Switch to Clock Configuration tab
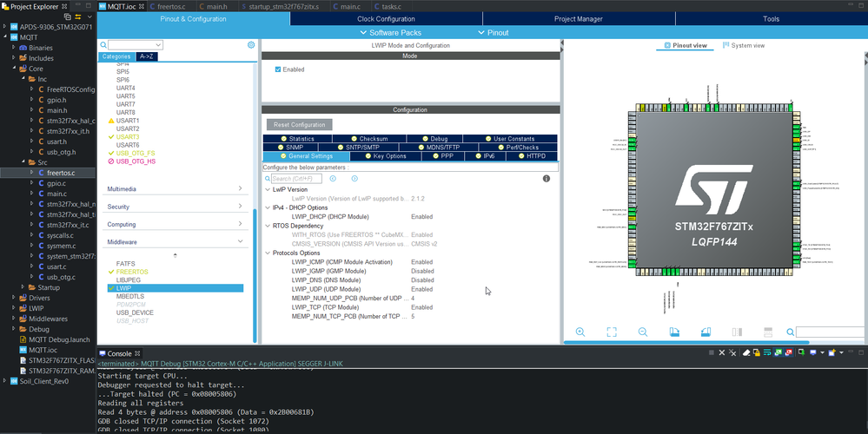This screenshot has height=434, width=868. 386,19
